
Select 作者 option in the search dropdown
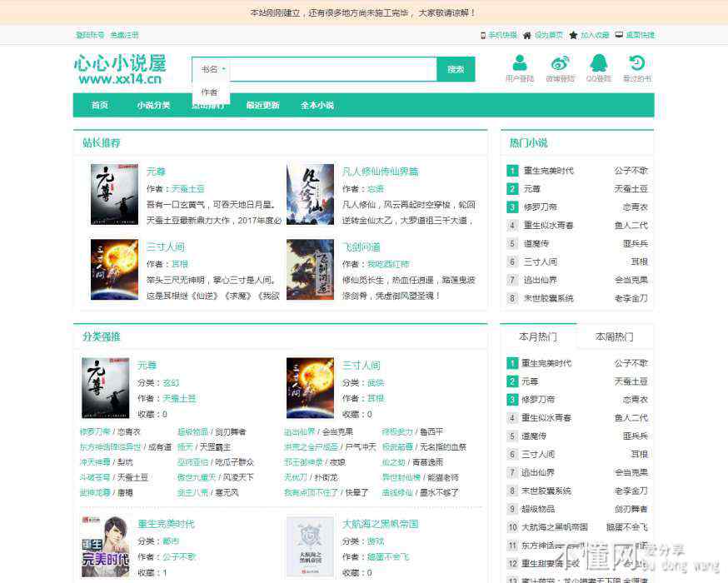[210, 92]
